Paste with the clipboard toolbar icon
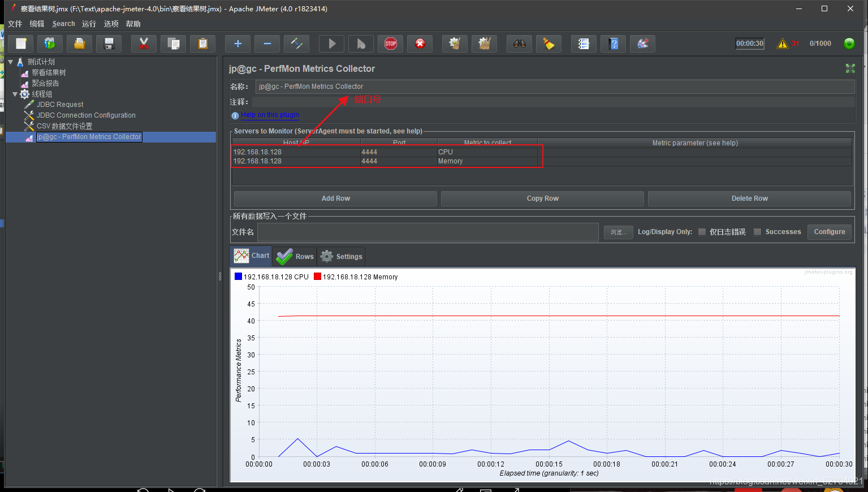 pyautogui.click(x=203, y=44)
